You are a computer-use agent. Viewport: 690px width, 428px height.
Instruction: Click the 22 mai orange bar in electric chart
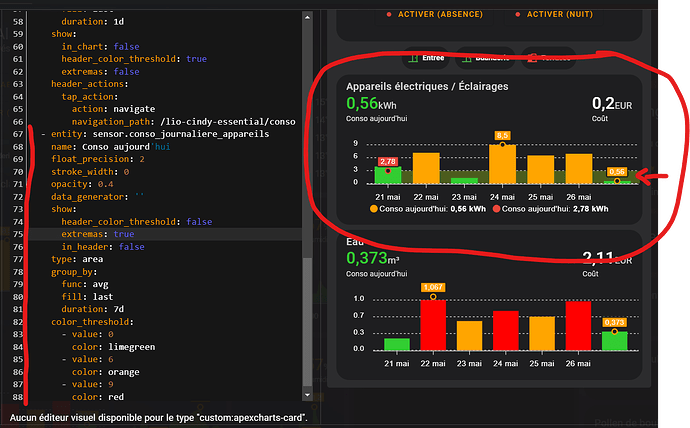click(x=426, y=168)
